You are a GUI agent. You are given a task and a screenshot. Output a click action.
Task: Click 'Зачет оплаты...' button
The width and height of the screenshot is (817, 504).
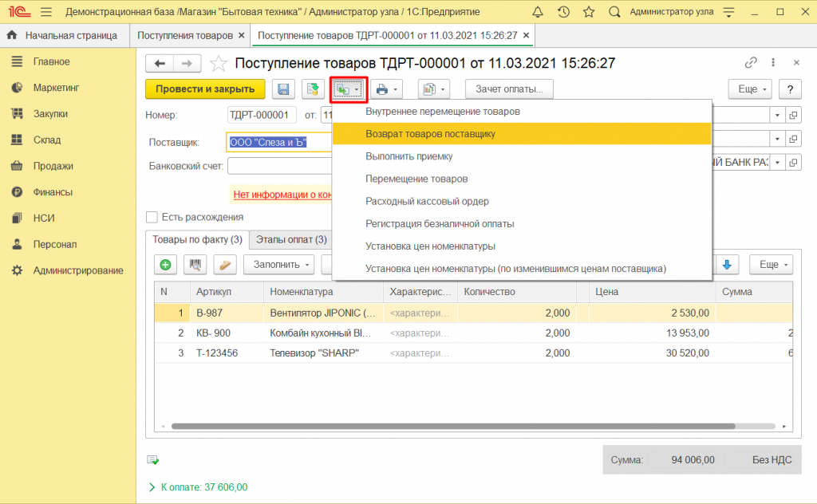tap(509, 89)
